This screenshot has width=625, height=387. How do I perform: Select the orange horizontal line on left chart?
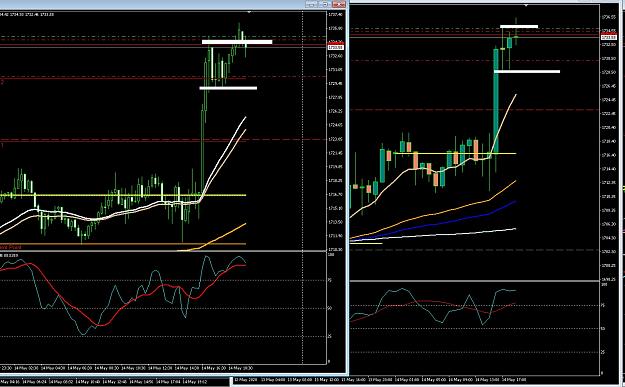[x=123, y=244]
